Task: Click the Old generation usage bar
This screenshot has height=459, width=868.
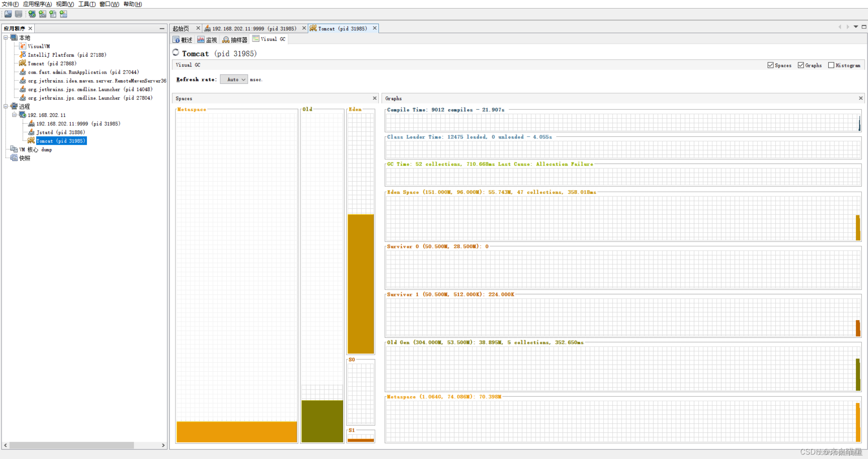Action: click(322, 421)
